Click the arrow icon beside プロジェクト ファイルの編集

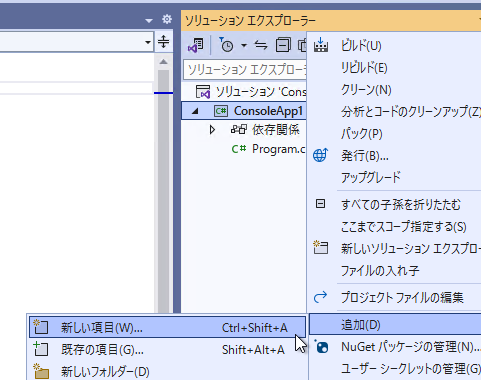(x=320, y=297)
